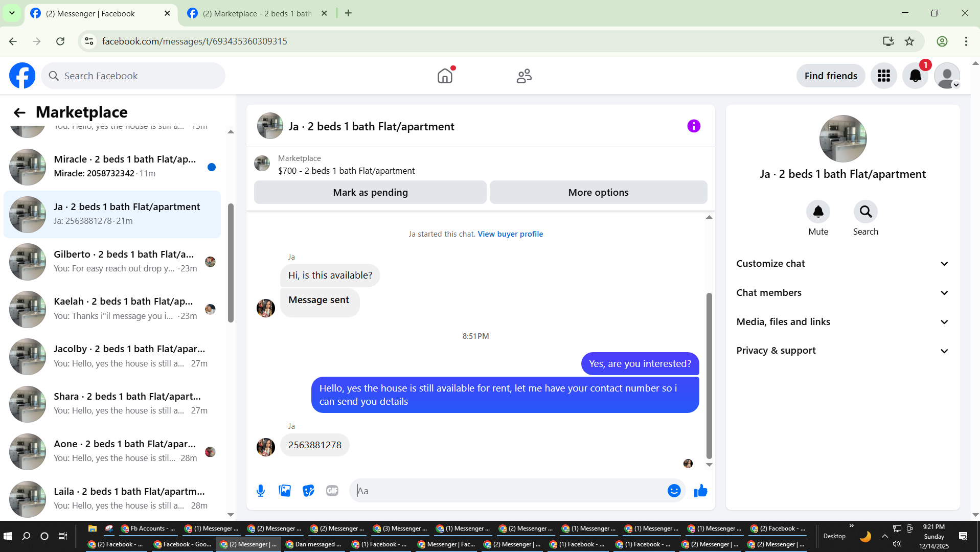Click the conversation list scrollbar

point(231,263)
